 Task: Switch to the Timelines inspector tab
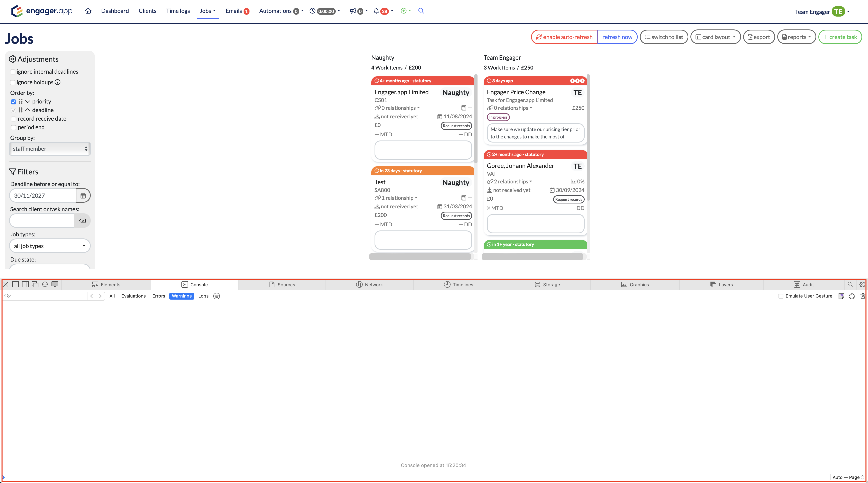click(x=459, y=284)
